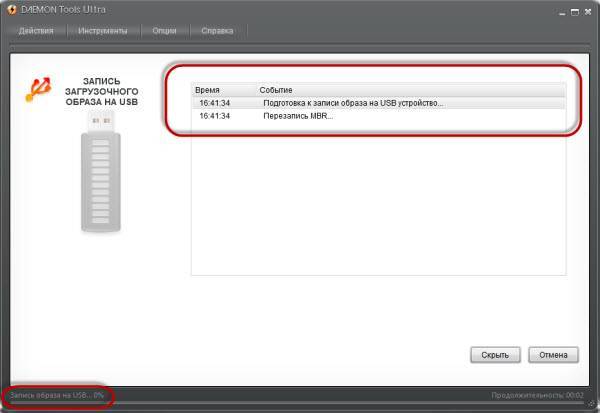Minimize the DAEMON Tools Ultra window
This screenshot has height=413, width=600.
[562, 13]
